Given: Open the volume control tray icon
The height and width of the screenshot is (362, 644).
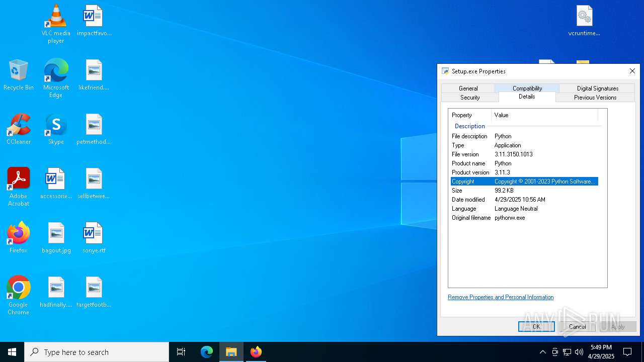Looking at the screenshot, I should point(579,352).
